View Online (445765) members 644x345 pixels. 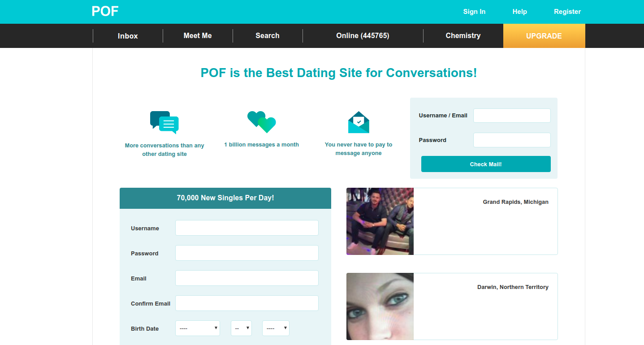tap(363, 36)
